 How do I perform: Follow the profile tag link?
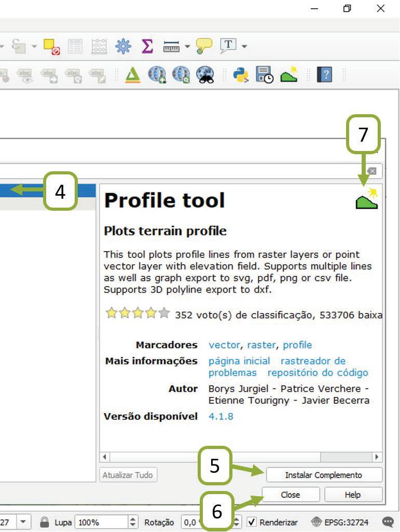(297, 345)
